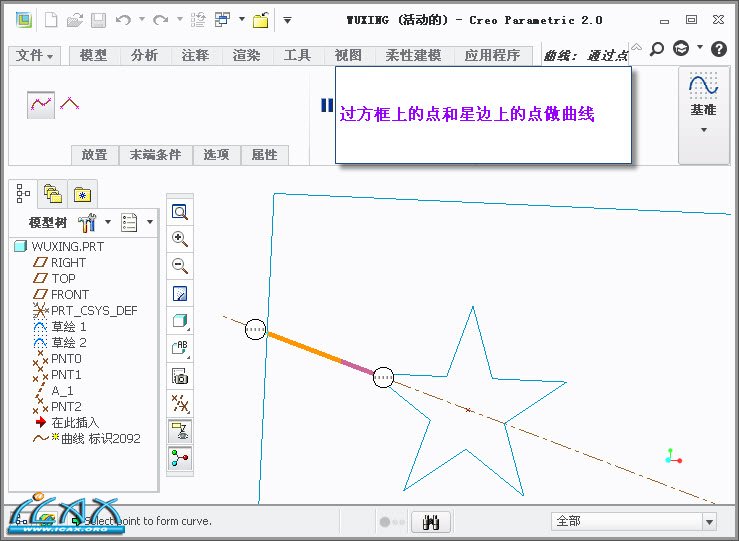Switch to the 工具 tab
The height and width of the screenshot is (541, 739).
[297, 56]
